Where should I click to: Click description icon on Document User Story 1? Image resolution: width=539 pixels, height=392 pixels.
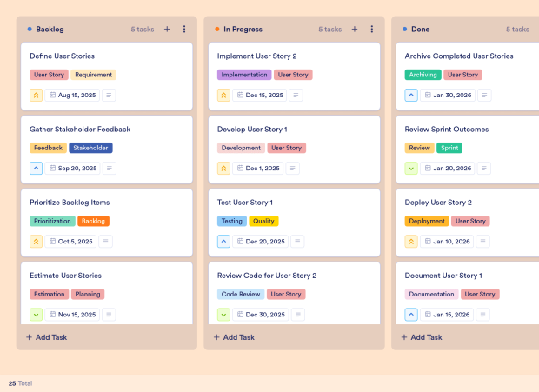pos(482,315)
